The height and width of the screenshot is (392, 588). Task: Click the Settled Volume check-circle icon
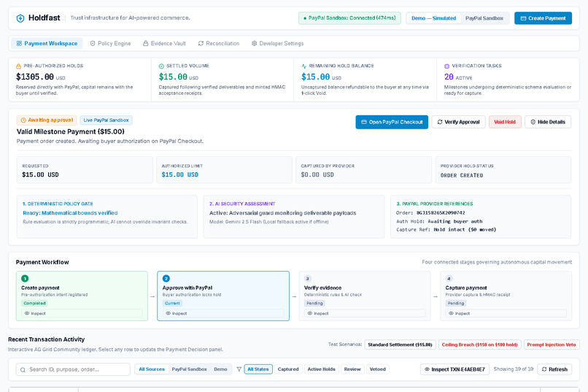click(x=161, y=66)
